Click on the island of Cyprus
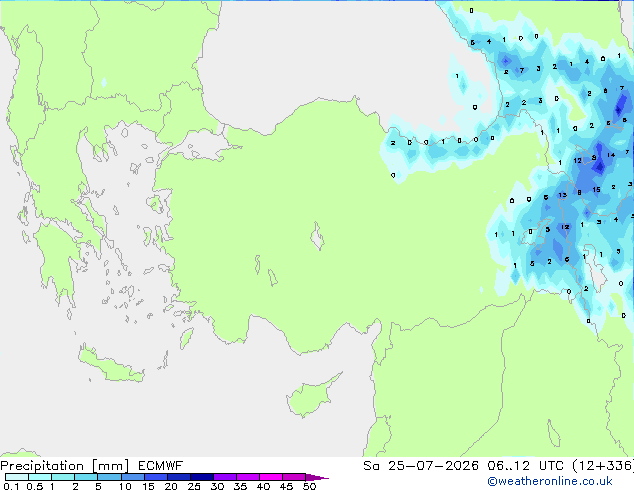 311,396
